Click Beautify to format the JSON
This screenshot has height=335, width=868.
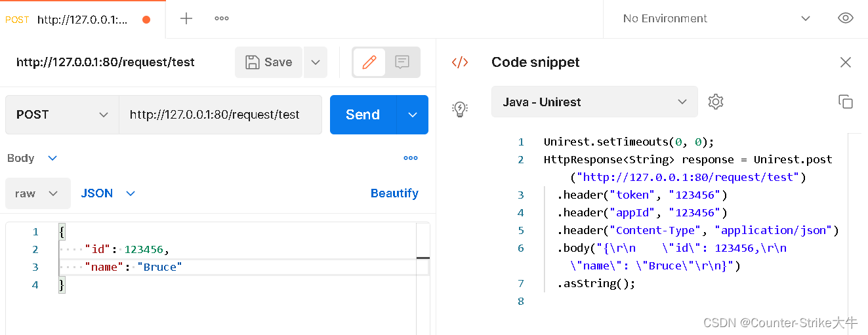click(x=394, y=193)
